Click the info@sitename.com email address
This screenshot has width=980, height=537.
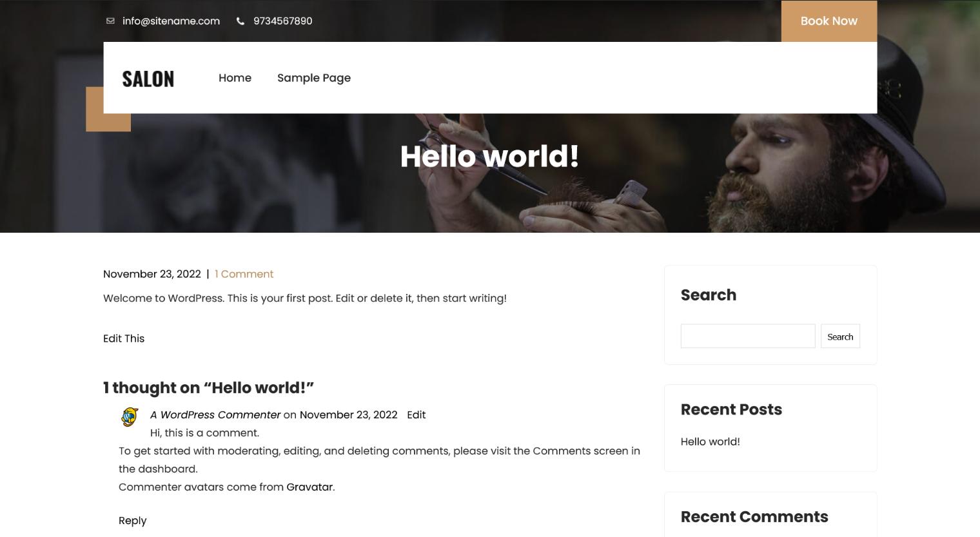point(171,21)
